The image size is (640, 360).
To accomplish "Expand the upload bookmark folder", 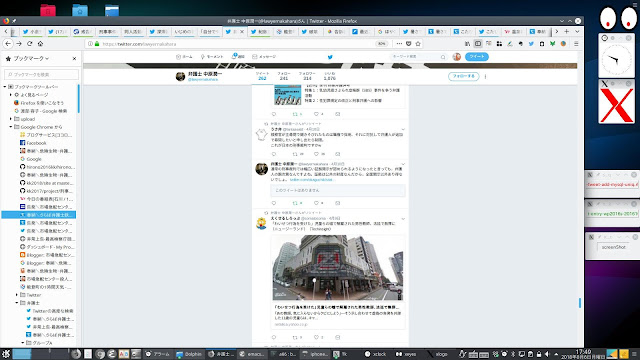I will click(11, 119).
